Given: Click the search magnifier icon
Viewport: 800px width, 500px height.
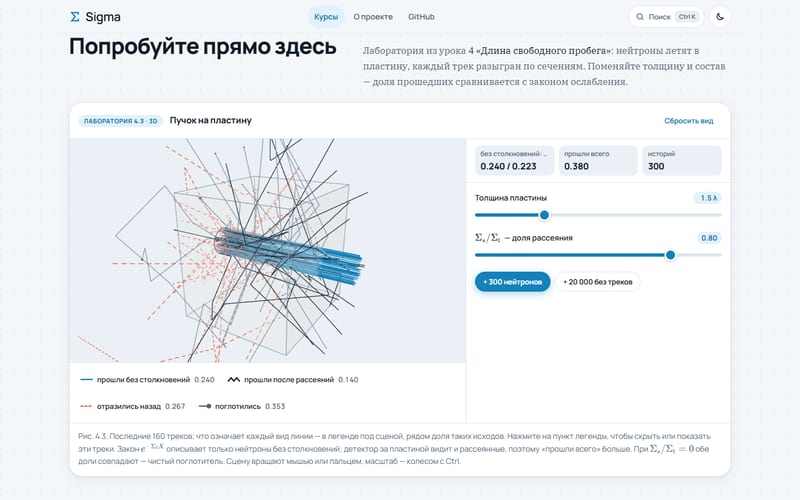Looking at the screenshot, I should pos(640,17).
